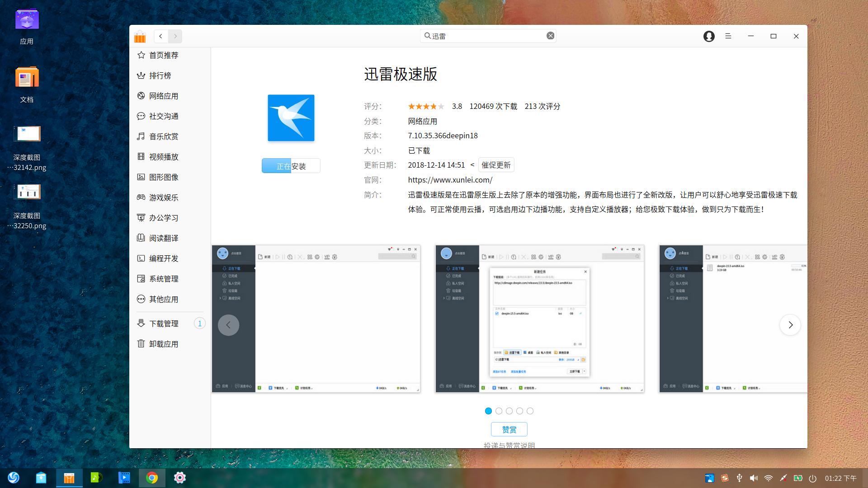Clear the 迅雷 search field text
868x488 pixels.
(x=550, y=35)
